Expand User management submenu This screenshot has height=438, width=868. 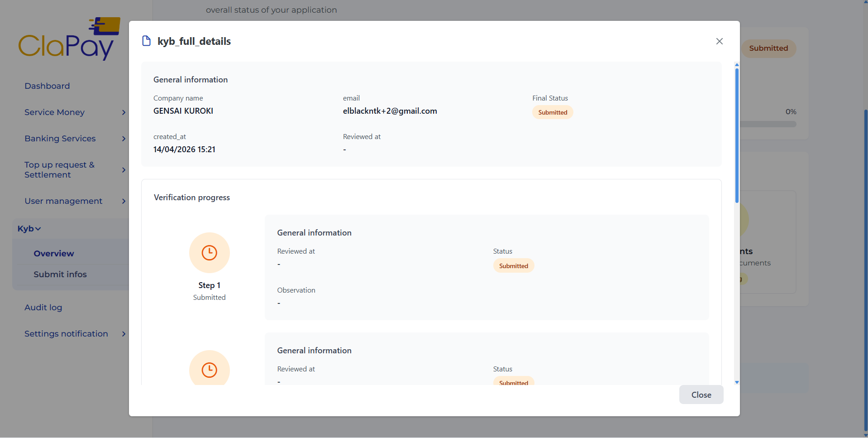point(124,201)
